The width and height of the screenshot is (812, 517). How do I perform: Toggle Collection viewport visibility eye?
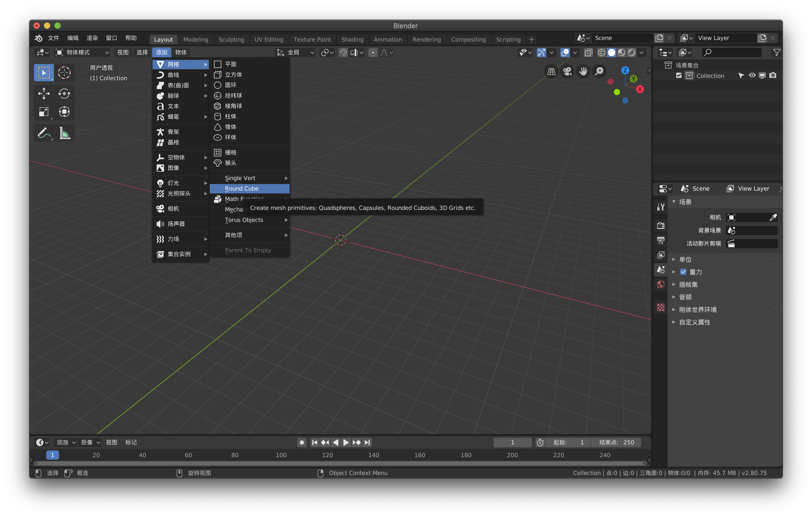752,76
